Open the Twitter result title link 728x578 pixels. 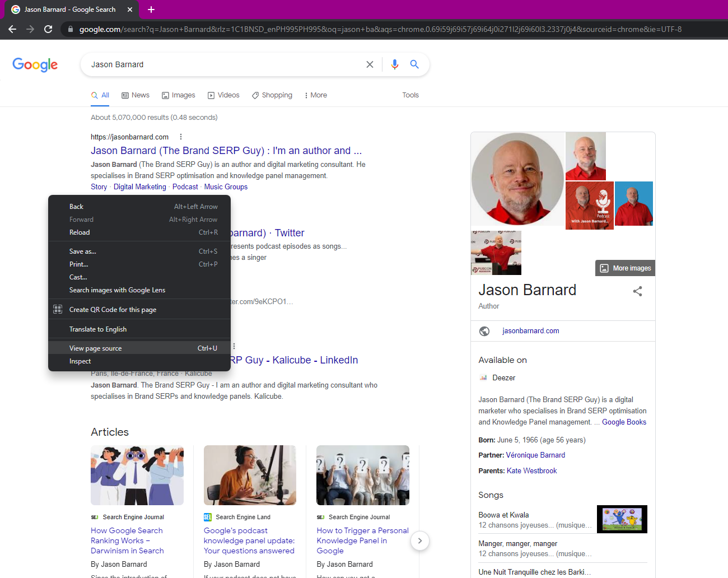coord(267,233)
